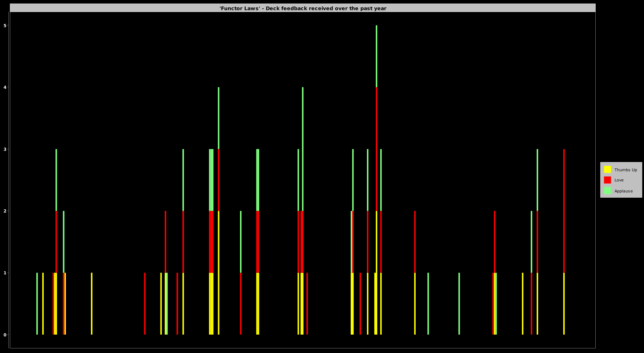644x353 pixels.
Task: Click the red Love legend swatch
Action: pos(607,180)
